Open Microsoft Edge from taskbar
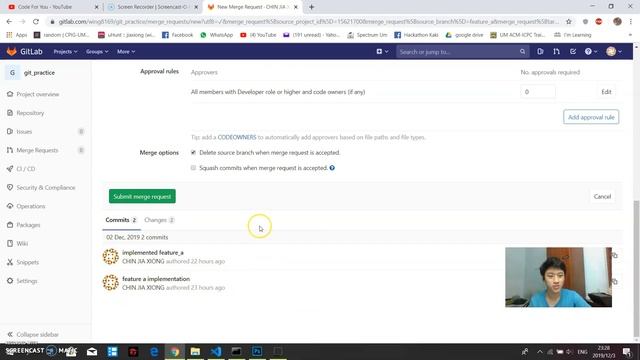Image resolution: width=640 pixels, height=360 pixels. [154, 351]
